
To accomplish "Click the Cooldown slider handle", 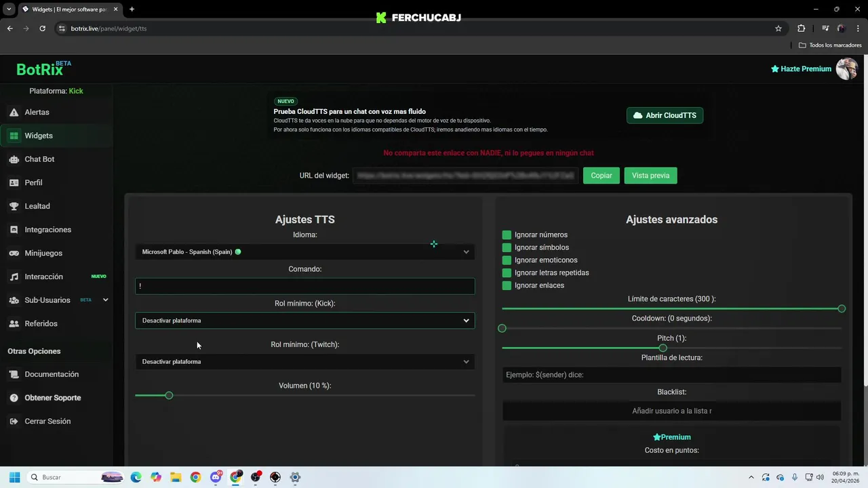I will 502,328.
